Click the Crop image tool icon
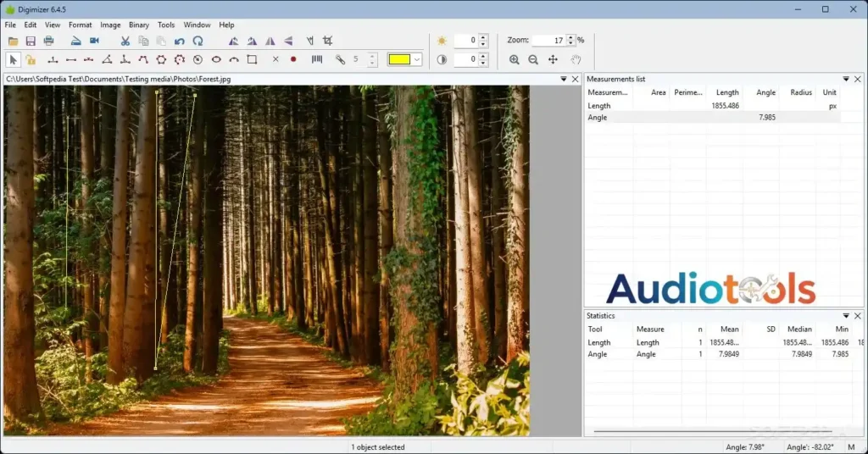 [328, 41]
